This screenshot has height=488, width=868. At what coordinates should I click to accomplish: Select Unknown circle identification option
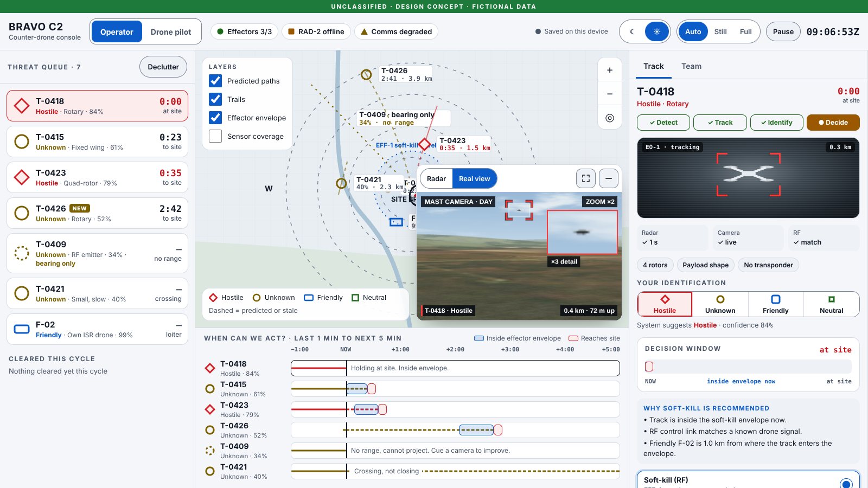coord(720,304)
